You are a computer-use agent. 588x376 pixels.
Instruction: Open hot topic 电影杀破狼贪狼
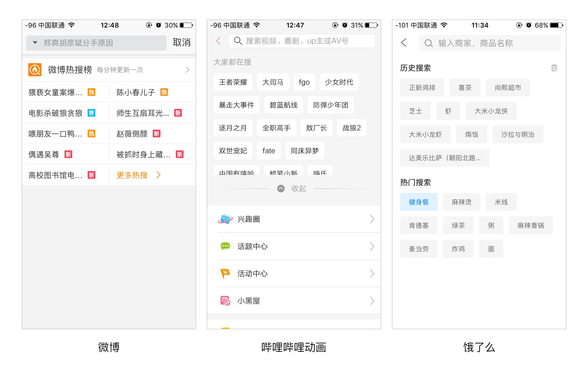pos(56,113)
